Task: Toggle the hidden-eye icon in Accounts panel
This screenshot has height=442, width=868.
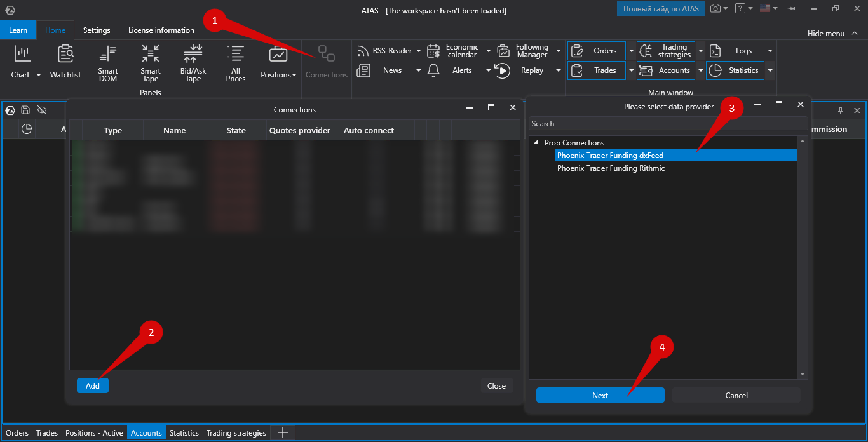Action: tap(42, 110)
